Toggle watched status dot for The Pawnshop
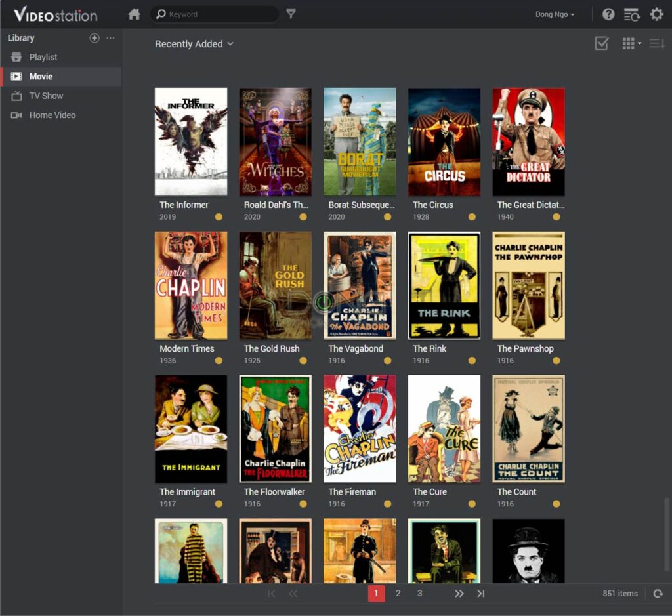The image size is (672, 616). point(556,361)
